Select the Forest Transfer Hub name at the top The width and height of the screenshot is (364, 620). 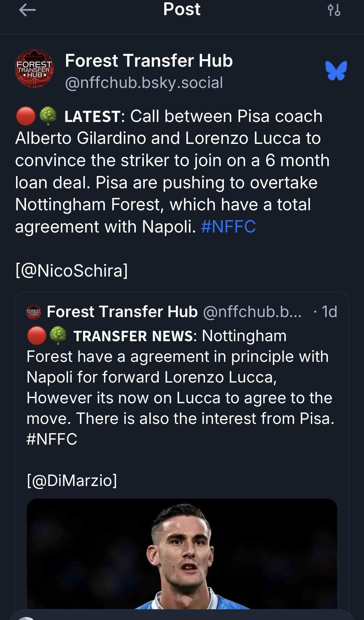pyautogui.click(x=149, y=61)
